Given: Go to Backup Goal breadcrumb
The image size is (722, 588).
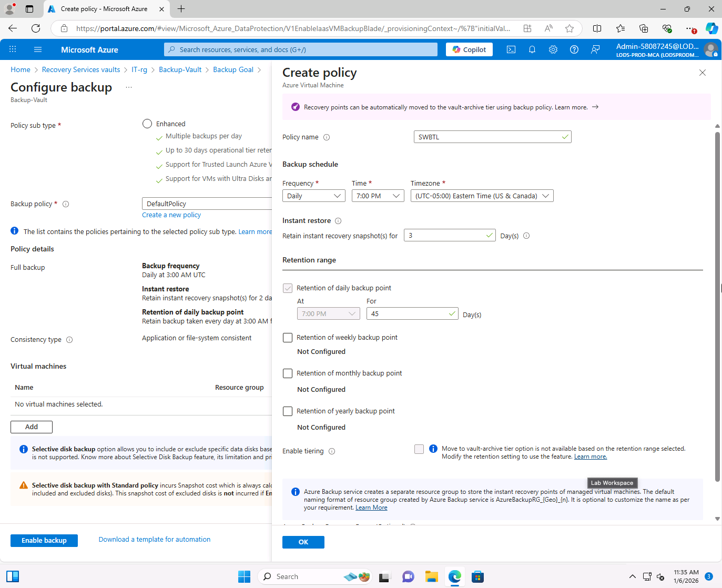Looking at the screenshot, I should [x=233, y=70].
